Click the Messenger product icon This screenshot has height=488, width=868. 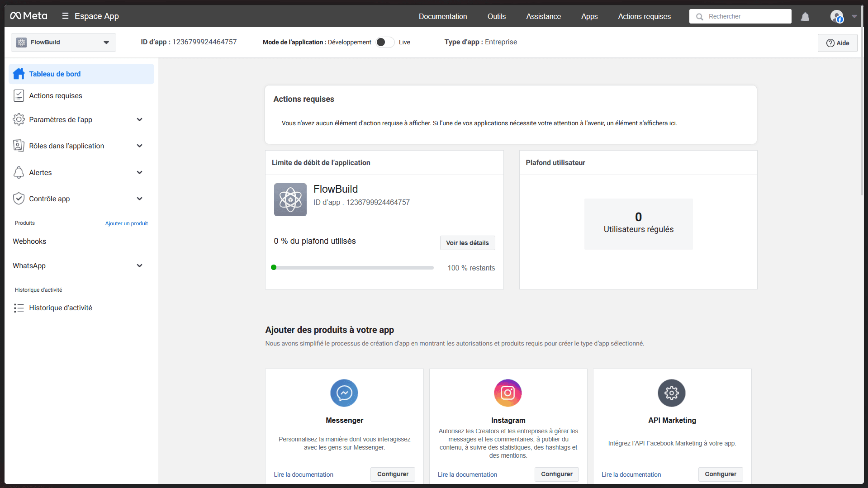pos(344,393)
